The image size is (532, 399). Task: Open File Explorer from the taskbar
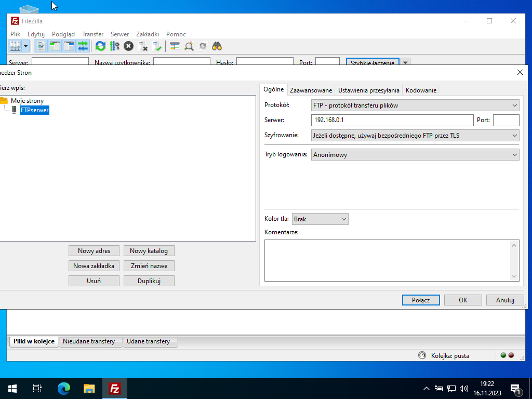pyautogui.click(x=89, y=389)
